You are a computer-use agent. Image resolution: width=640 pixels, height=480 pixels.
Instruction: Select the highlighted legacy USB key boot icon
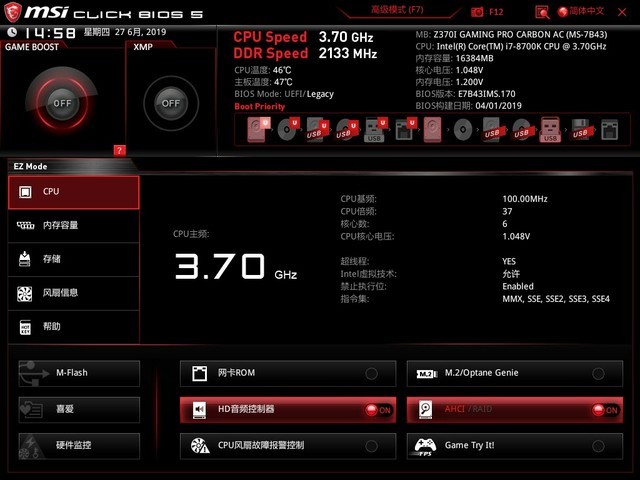click(x=550, y=129)
